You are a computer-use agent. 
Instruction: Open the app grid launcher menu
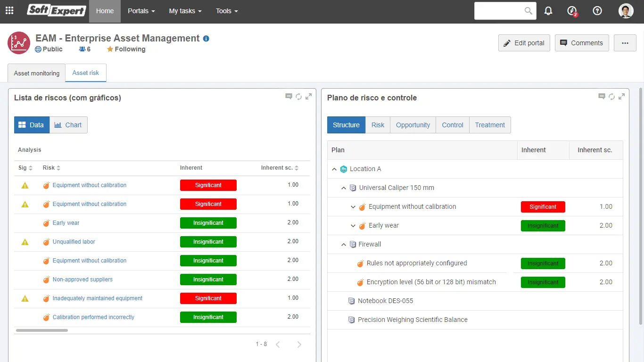coord(9,11)
